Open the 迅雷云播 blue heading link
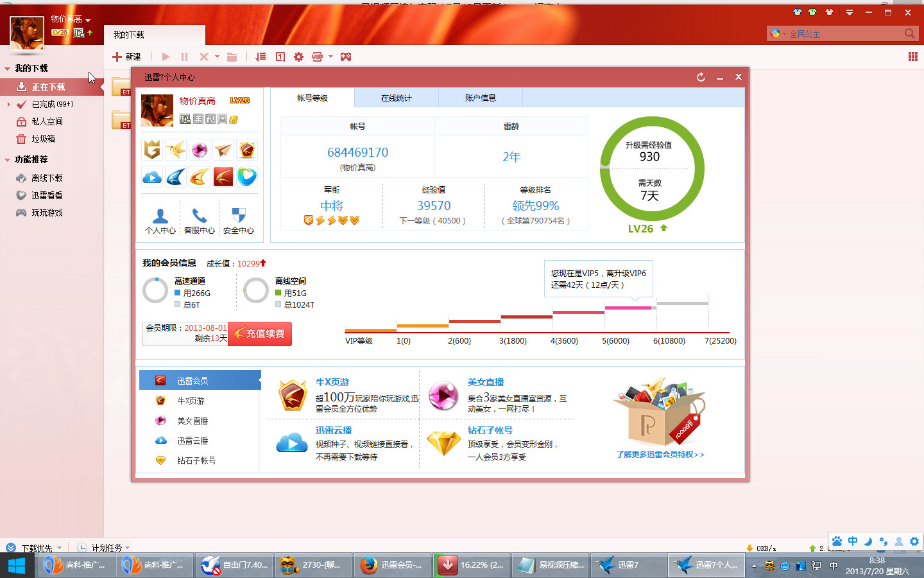 click(334, 430)
